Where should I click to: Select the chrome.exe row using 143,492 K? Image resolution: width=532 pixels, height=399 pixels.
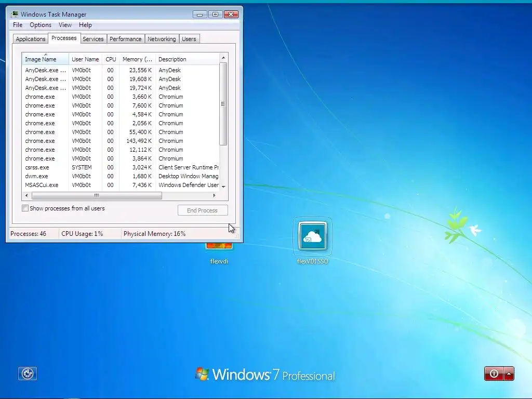[x=121, y=141]
